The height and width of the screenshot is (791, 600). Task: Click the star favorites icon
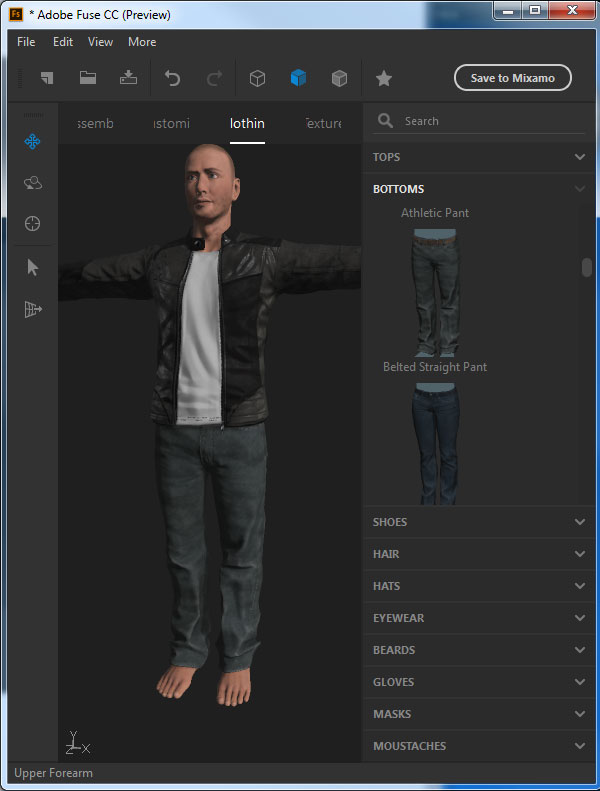(x=383, y=78)
